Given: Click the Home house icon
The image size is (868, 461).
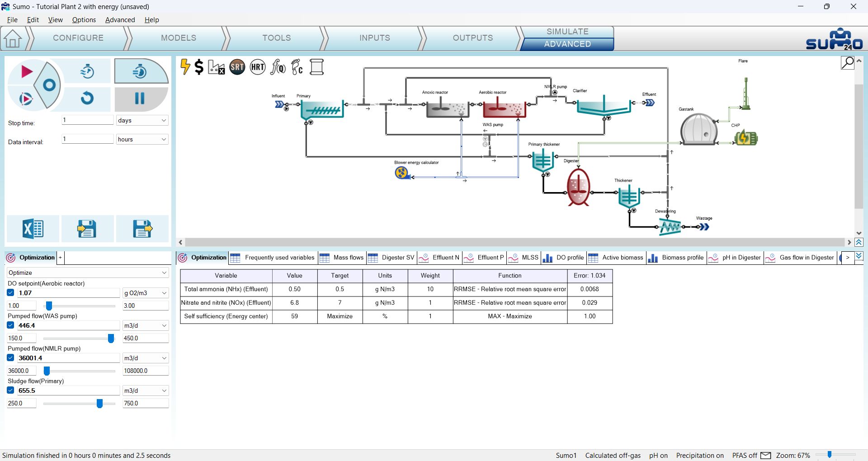Looking at the screenshot, I should click(x=13, y=38).
